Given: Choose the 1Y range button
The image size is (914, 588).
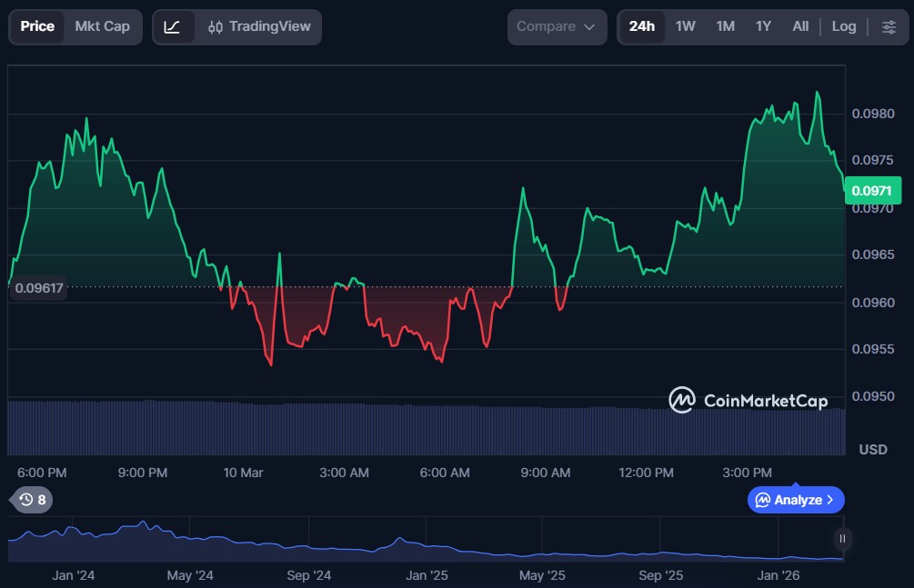Looking at the screenshot, I should [763, 27].
